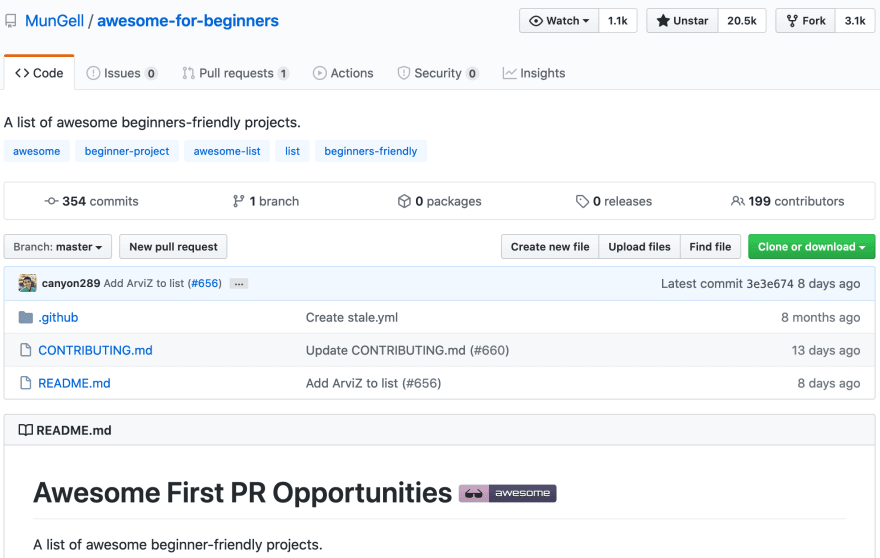Expand commit message with ellipsis button
This screenshot has height=558, width=880.
point(239,284)
